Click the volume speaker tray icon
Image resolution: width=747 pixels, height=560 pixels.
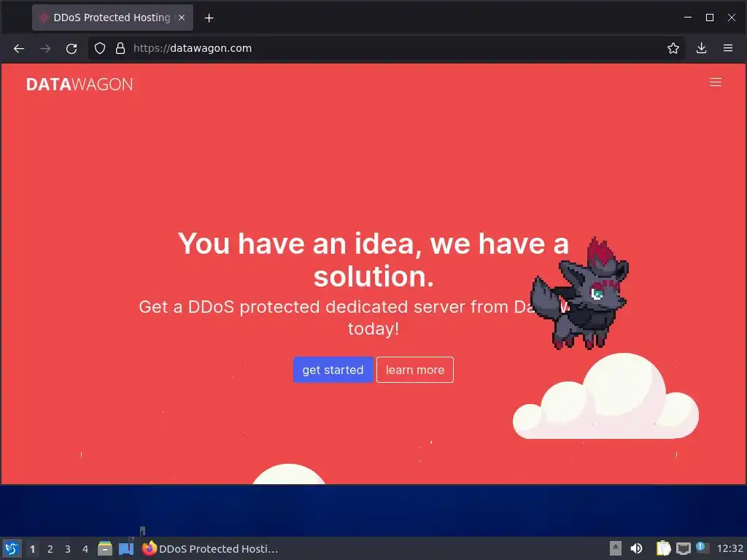[636, 548]
